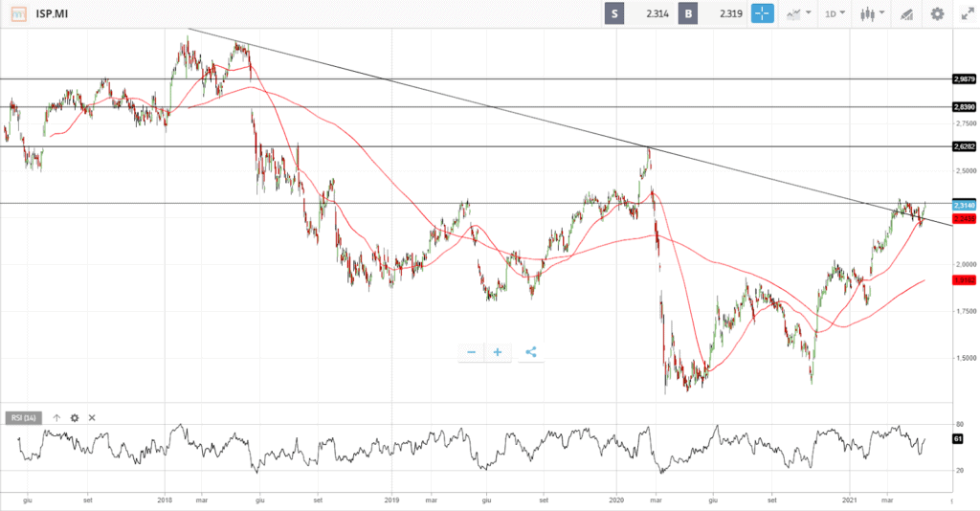Click the B (buy) button
The height and width of the screenshot is (511, 980).
click(688, 13)
